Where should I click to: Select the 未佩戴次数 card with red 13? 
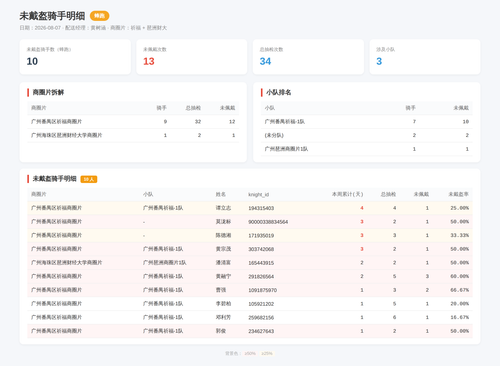coord(192,57)
